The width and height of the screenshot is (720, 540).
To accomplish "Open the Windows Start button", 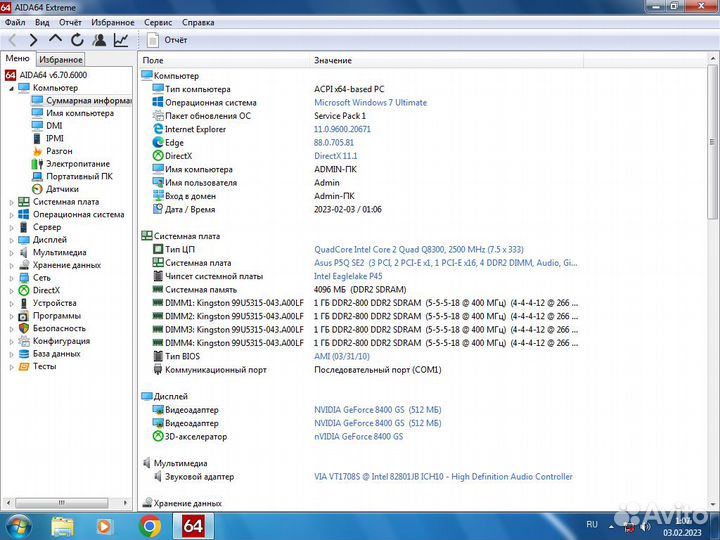I will point(18,526).
